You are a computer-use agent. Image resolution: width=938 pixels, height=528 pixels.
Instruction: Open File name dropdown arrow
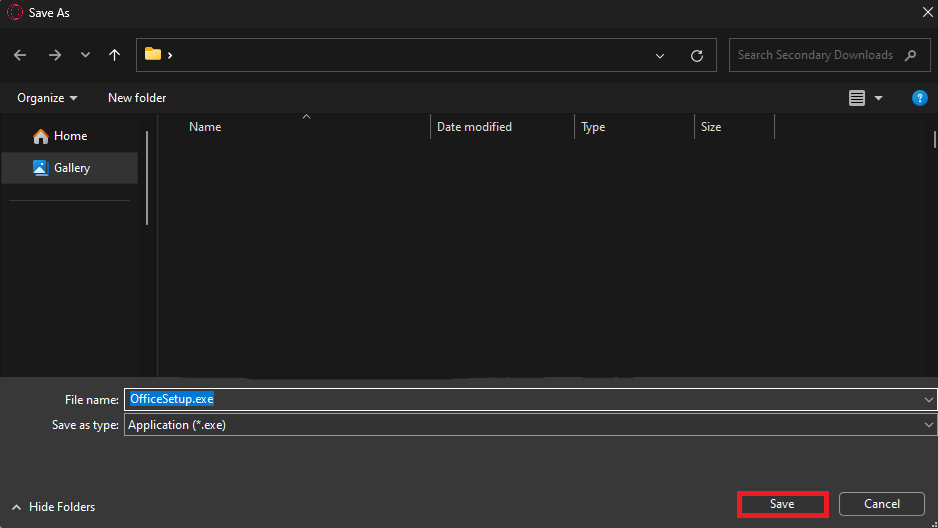point(928,399)
